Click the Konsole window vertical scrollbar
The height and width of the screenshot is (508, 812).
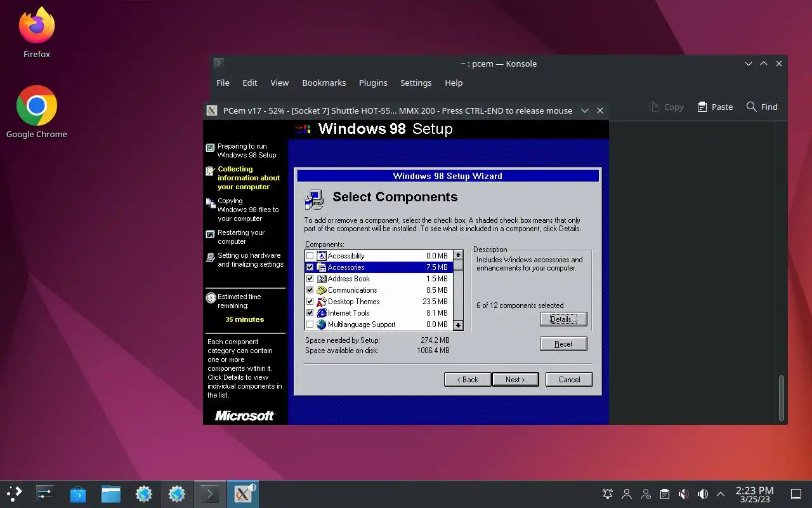(x=782, y=398)
